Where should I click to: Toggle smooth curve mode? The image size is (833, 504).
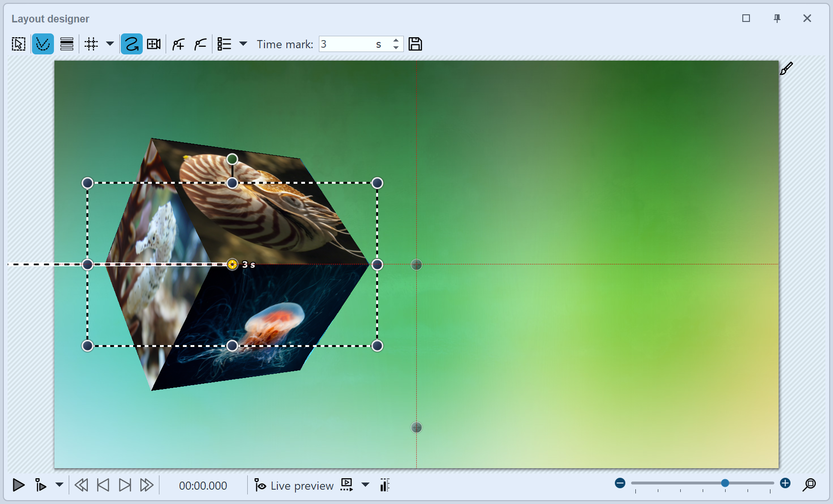click(131, 43)
